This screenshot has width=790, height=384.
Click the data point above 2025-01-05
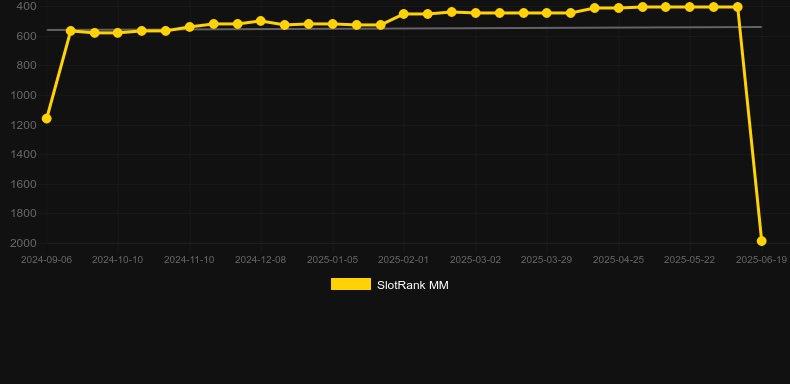point(333,24)
